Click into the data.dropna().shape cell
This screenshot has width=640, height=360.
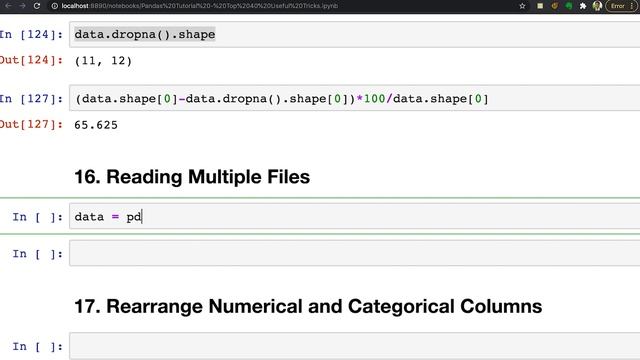click(x=354, y=34)
